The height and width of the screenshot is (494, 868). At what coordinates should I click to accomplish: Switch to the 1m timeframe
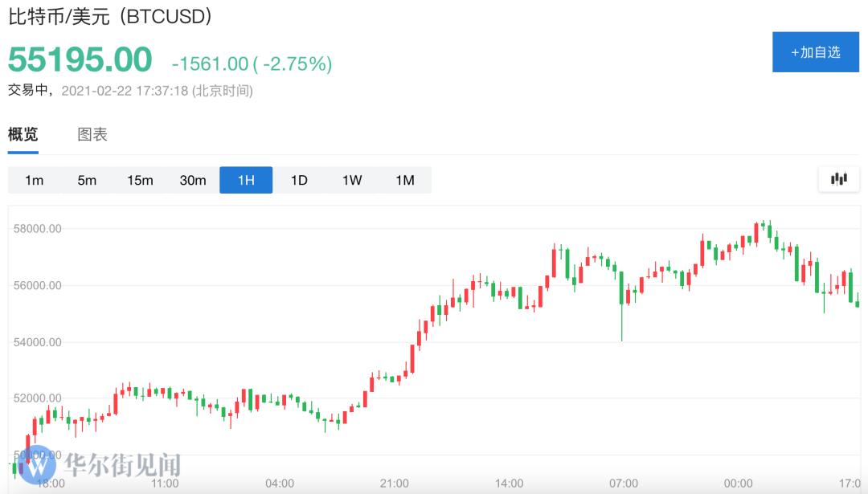click(34, 180)
